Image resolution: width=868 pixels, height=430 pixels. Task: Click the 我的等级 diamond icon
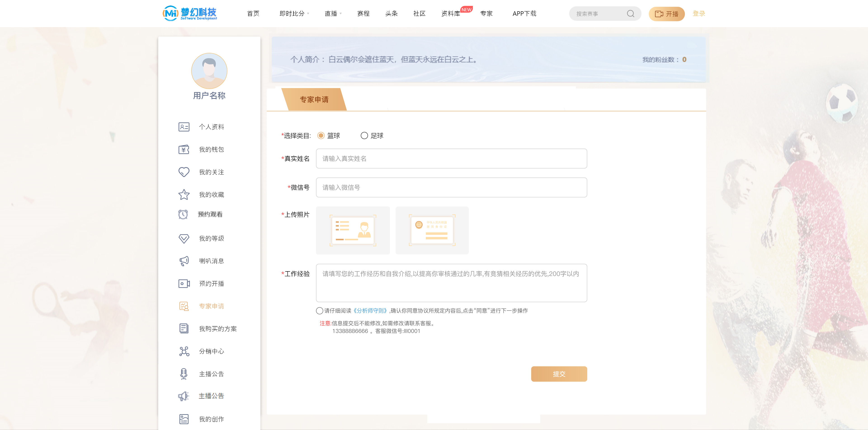pos(184,238)
